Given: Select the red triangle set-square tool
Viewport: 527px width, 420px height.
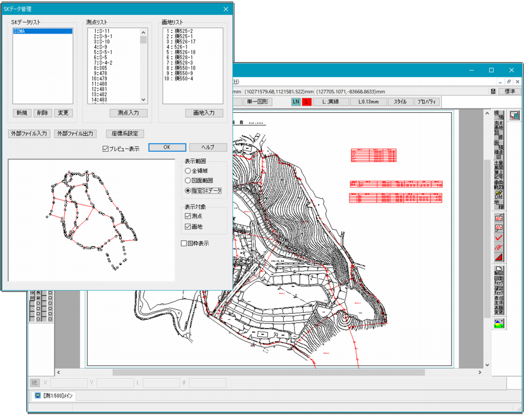Looking at the screenshot, I should coord(499,257).
